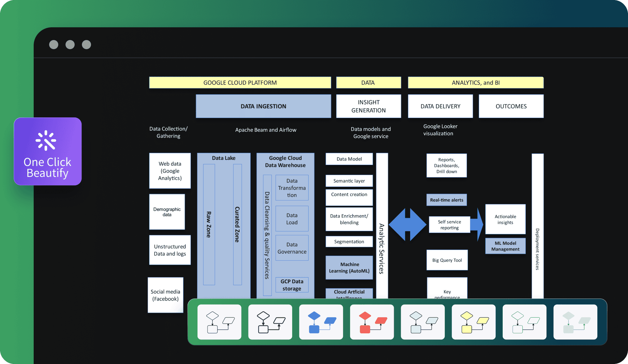Apply the blue filled theme thumbnail
This screenshot has width=628, height=364.
[321, 322]
